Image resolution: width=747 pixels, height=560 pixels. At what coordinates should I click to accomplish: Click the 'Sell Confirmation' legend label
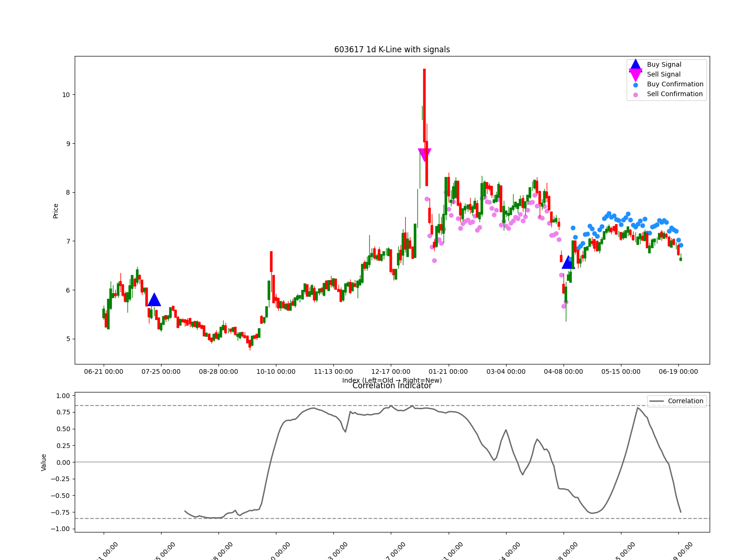point(675,94)
